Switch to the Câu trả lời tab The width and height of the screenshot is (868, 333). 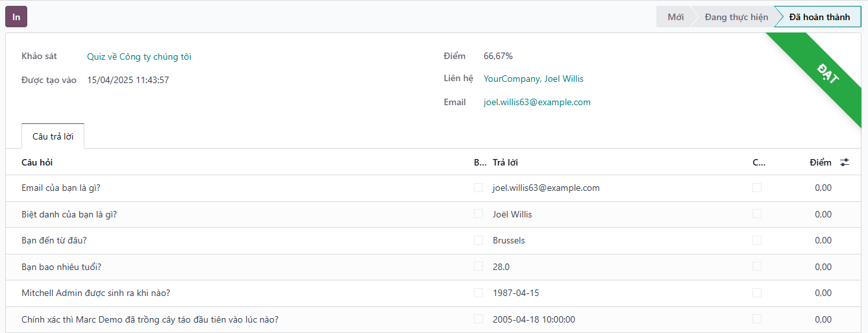(53, 136)
